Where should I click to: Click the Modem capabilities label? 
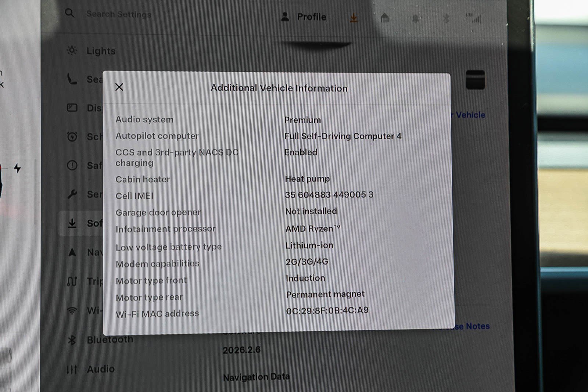158,264
